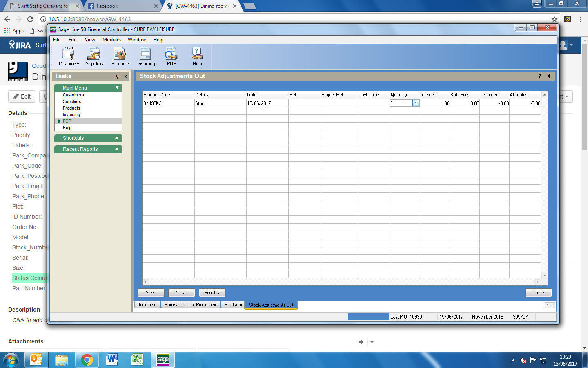Open the Modules menu
The width and height of the screenshot is (588, 368).
click(x=112, y=40)
